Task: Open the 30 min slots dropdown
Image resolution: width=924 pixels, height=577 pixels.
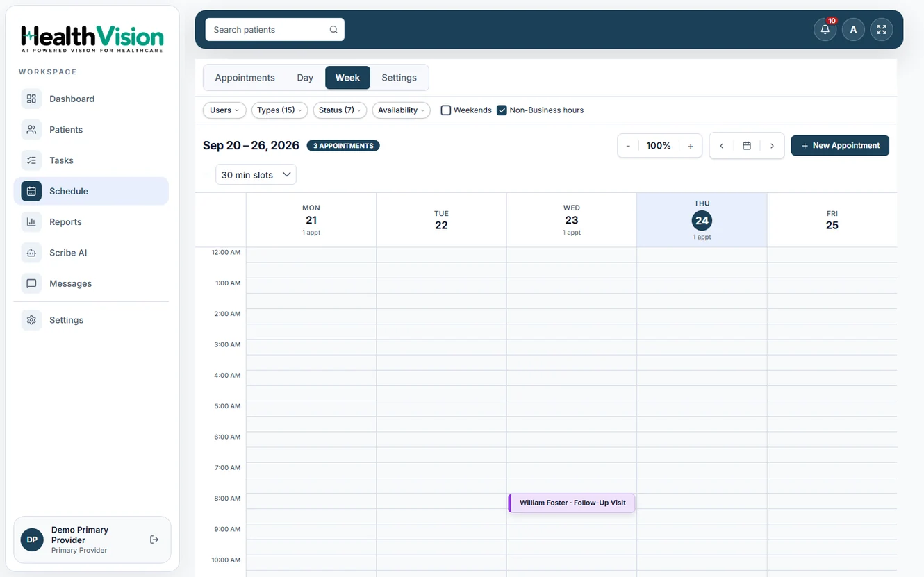Action: tap(256, 175)
